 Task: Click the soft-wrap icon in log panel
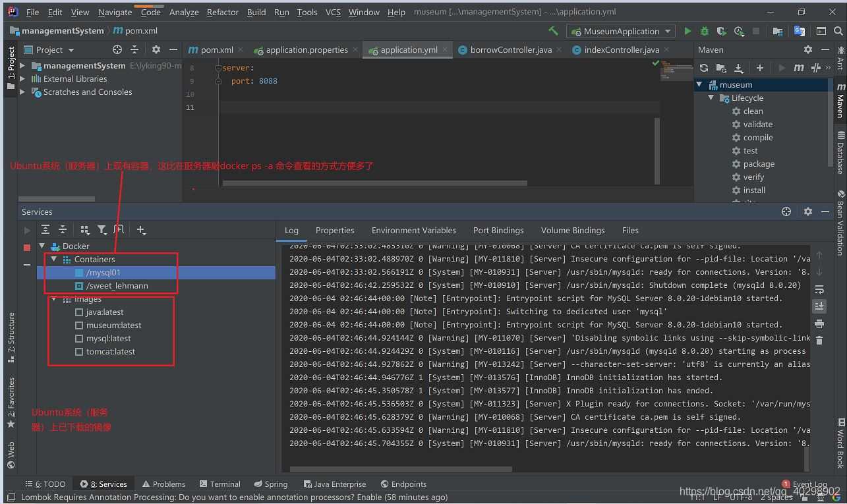[819, 289]
